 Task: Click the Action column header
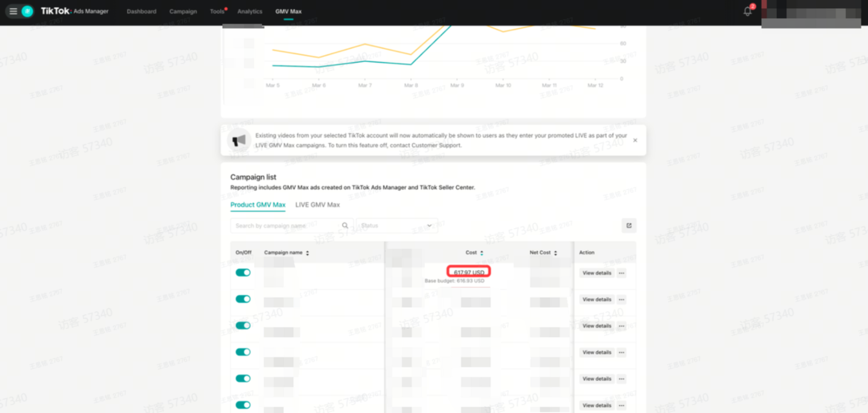click(x=587, y=253)
